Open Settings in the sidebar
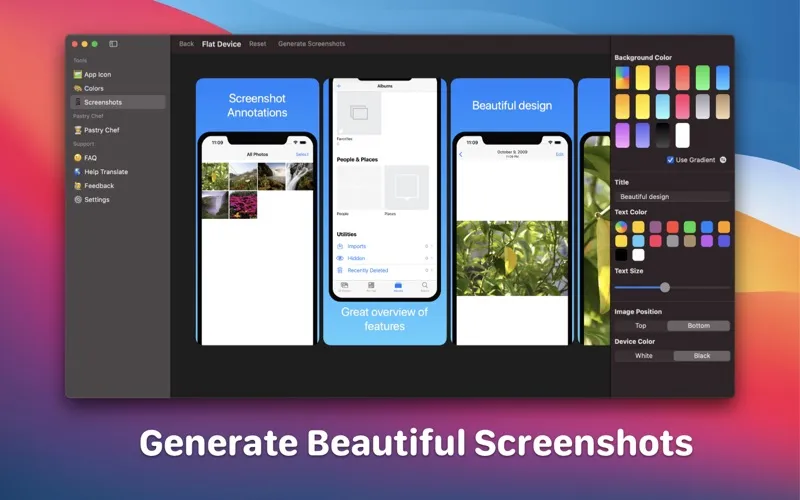The height and width of the screenshot is (500, 800). [x=117, y=199]
